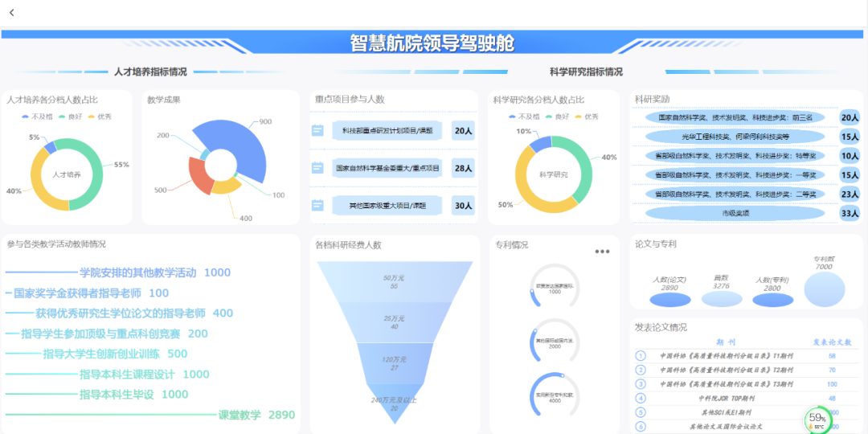The height and width of the screenshot is (434, 868).
Task: Click the award pill ending in 前三名
Action: (x=735, y=117)
